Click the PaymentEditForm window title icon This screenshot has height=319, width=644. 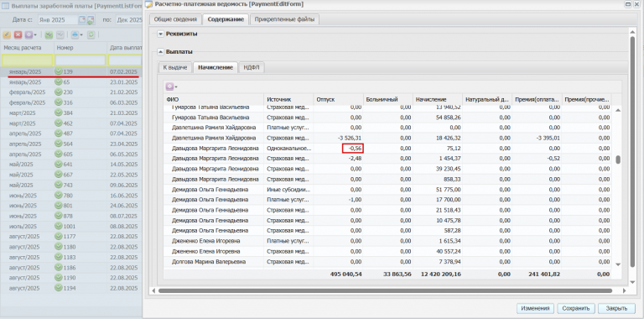pos(149,4)
